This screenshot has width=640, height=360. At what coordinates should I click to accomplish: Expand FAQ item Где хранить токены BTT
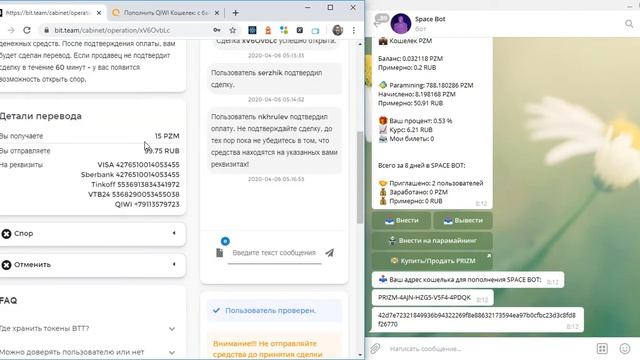point(88,328)
